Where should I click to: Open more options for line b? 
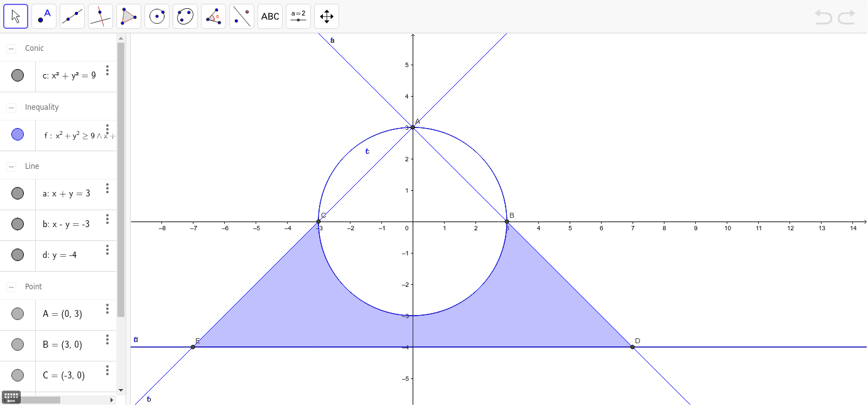tap(107, 219)
